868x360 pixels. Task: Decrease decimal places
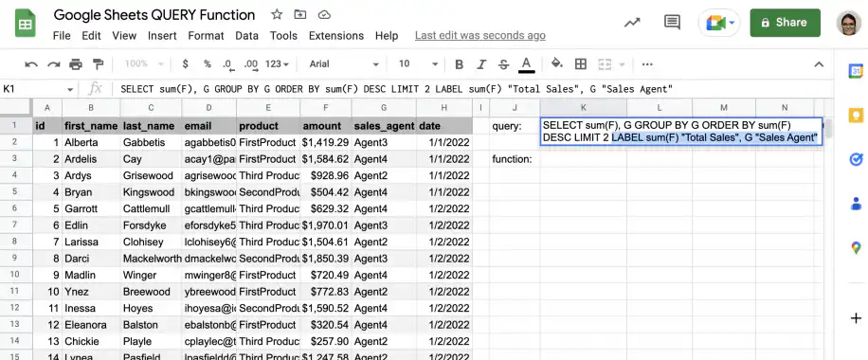coord(227,64)
